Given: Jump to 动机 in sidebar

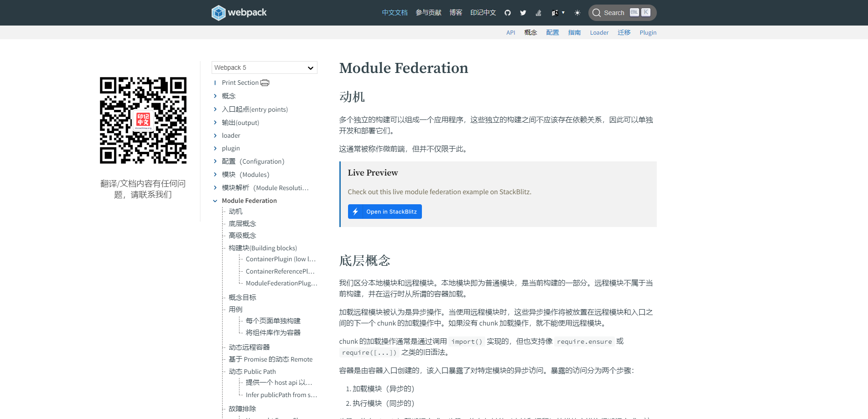Looking at the screenshot, I should coord(235,212).
